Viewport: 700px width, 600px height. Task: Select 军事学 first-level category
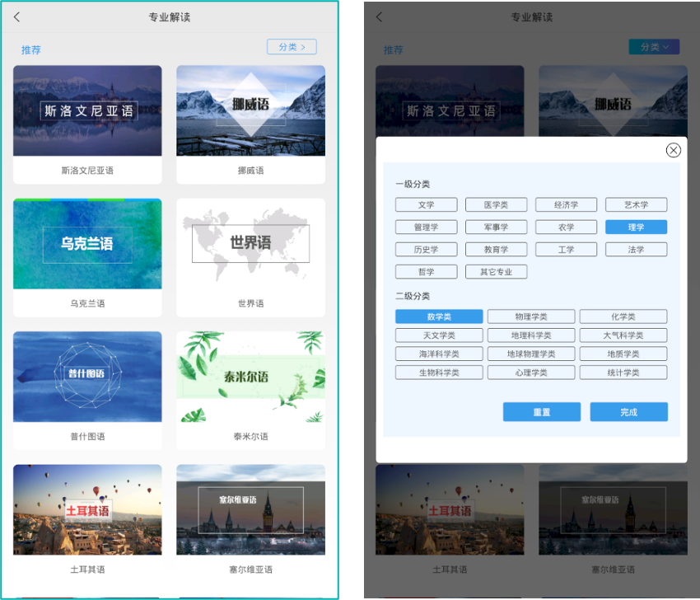496,227
